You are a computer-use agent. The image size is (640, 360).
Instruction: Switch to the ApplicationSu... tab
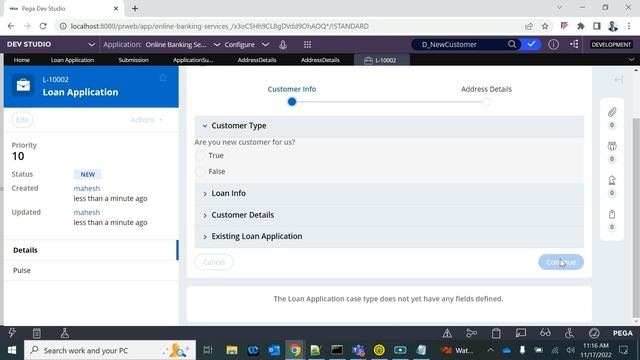pos(193,60)
